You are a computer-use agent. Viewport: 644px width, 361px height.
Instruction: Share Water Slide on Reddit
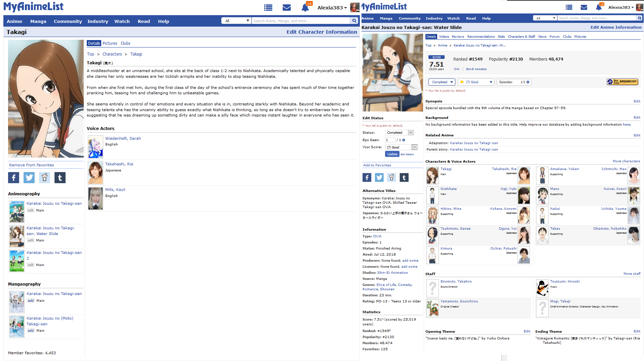391,177
